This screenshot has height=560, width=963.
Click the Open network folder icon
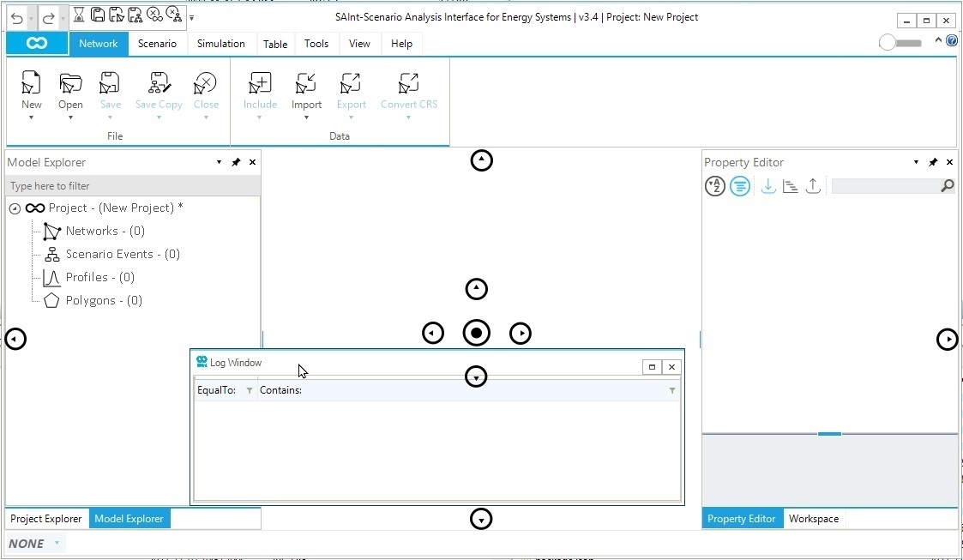point(70,84)
